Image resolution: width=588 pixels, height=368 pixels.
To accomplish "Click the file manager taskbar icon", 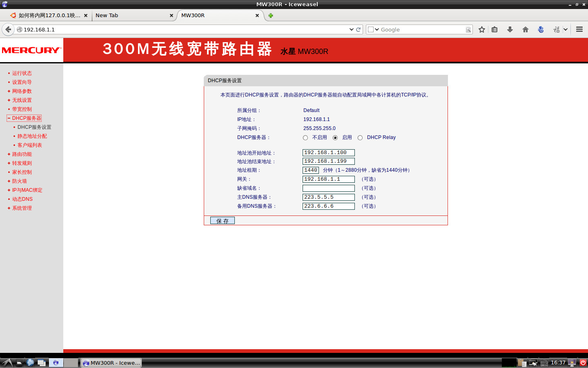I will tap(19, 363).
